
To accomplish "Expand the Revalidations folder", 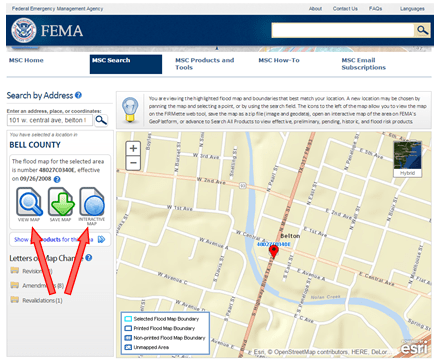I will click(14, 300).
